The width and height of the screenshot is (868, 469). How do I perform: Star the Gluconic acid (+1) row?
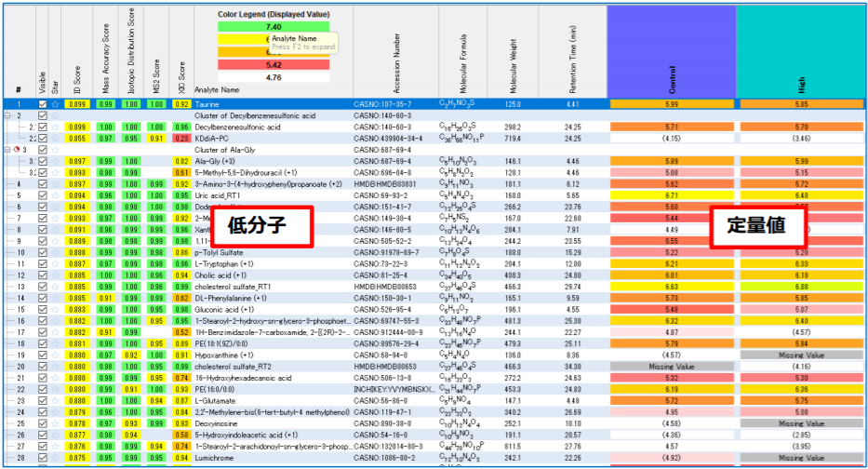pos(55,310)
